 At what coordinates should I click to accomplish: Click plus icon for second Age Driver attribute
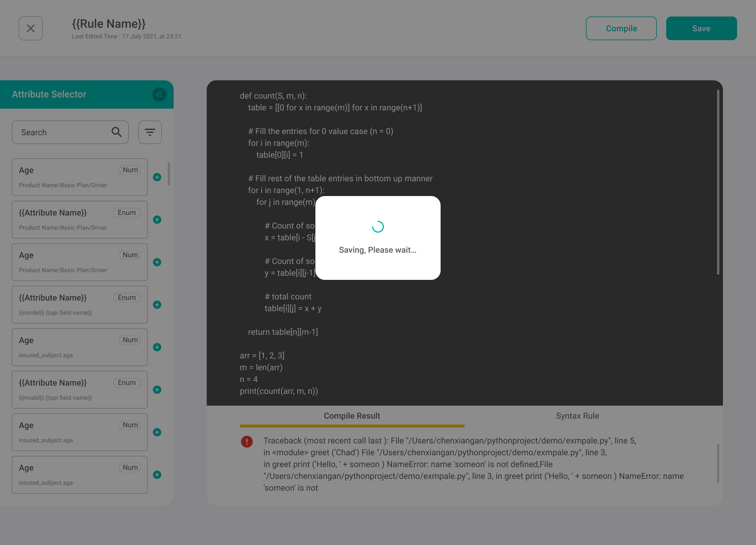pyautogui.click(x=157, y=262)
